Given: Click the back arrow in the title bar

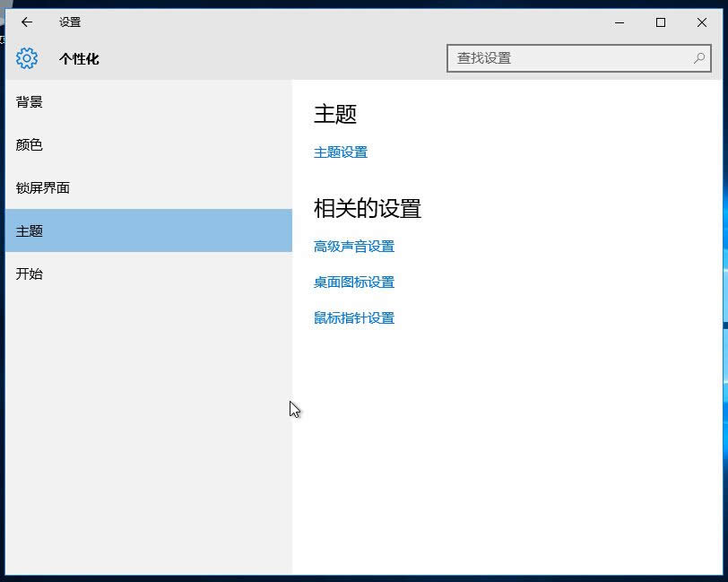Looking at the screenshot, I should click(x=26, y=22).
